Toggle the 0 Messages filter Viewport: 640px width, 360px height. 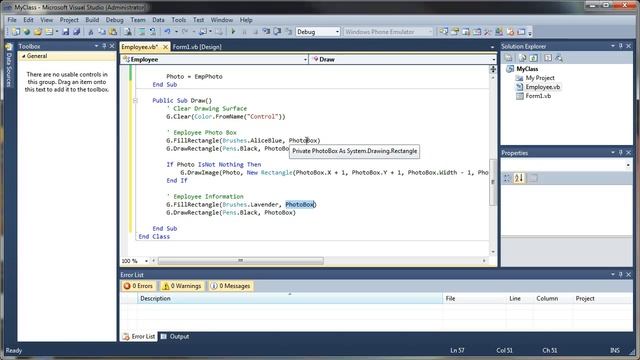(x=230, y=286)
